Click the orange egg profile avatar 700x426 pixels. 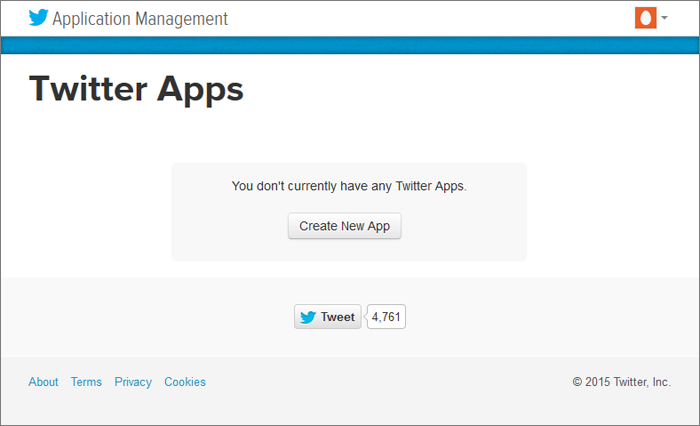646,18
